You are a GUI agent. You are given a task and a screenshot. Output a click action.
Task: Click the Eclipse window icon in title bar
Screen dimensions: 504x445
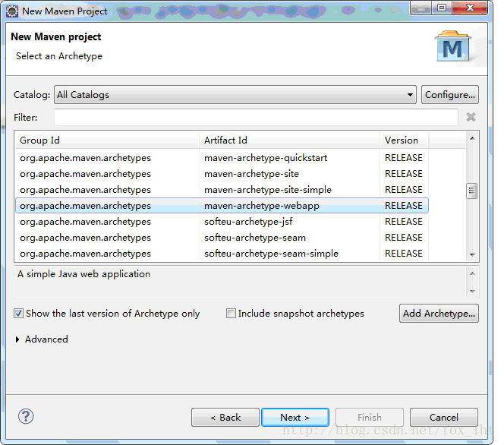(x=12, y=11)
